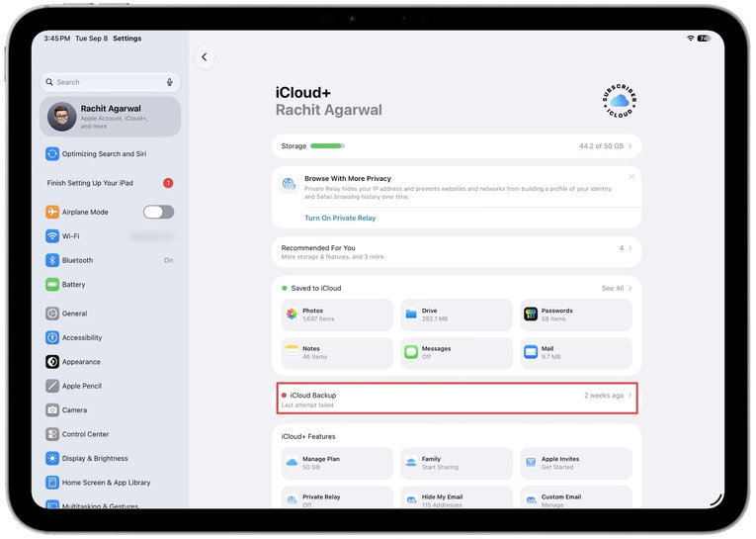Tap Bluetooth On status text

tap(168, 260)
